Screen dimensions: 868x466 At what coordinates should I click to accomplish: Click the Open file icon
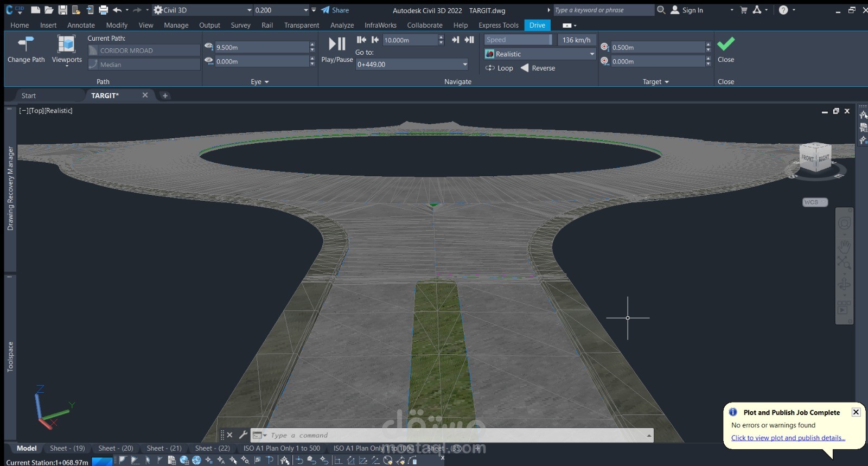tap(49, 10)
